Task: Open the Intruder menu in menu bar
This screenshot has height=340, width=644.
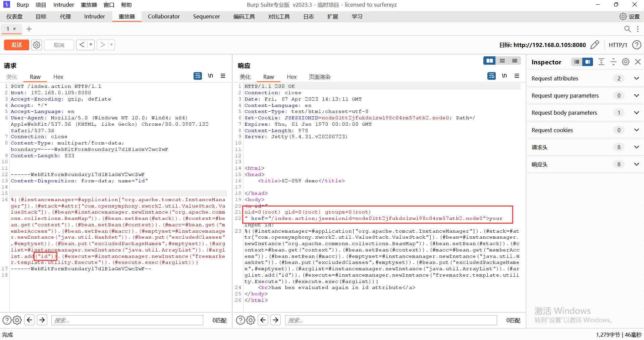Action: click(64, 5)
